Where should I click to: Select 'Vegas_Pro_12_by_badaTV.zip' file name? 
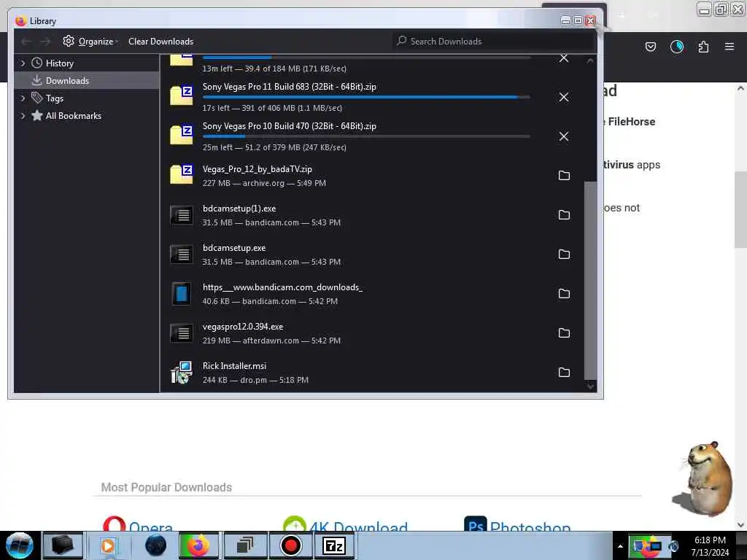[258, 169]
